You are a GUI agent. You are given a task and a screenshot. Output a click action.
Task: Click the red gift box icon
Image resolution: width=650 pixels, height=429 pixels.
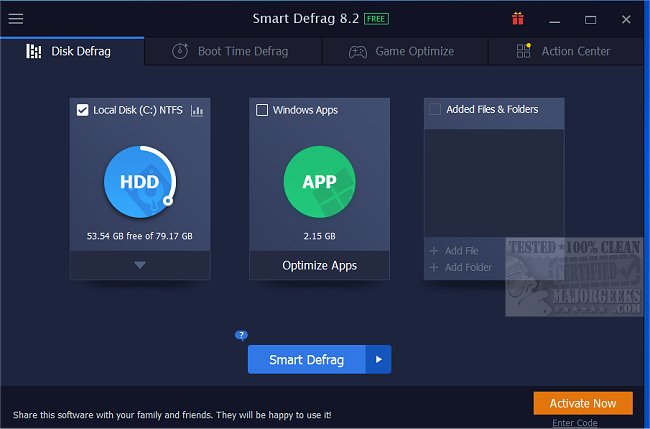coord(517,18)
